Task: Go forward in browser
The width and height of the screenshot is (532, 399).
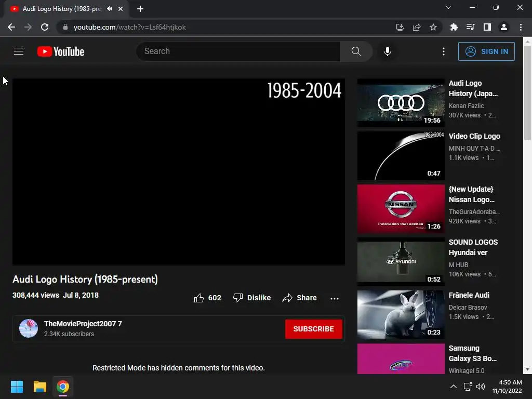Action: pyautogui.click(x=28, y=27)
